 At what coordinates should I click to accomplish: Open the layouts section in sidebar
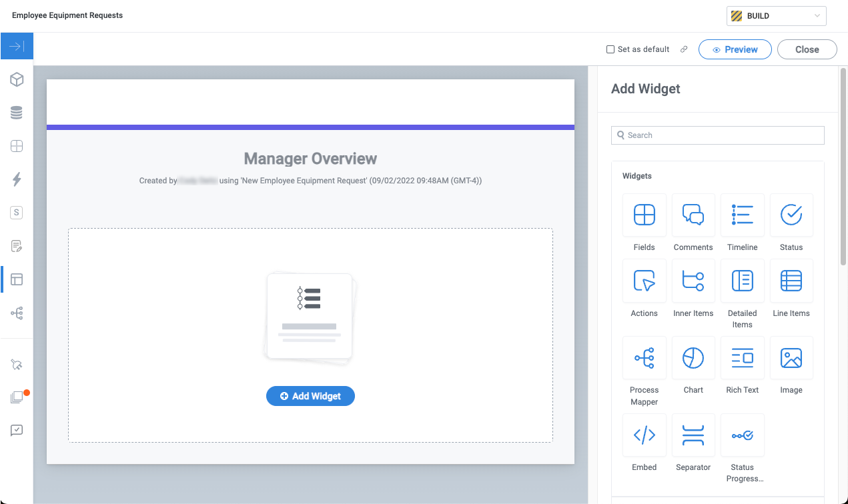(17, 279)
